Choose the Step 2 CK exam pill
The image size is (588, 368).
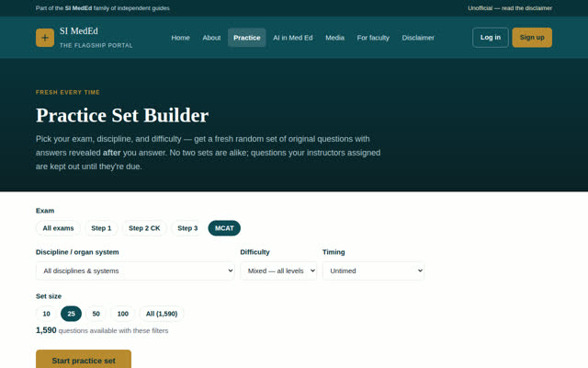(x=144, y=228)
